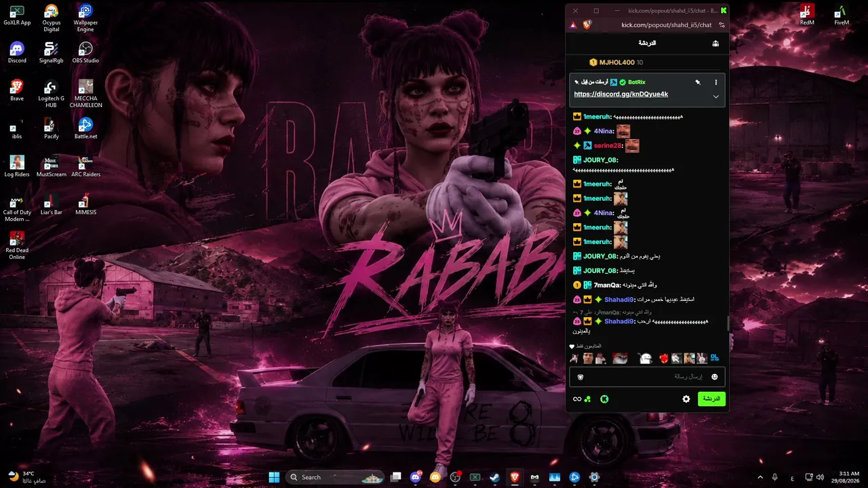Click the Red Dead Online desktop icon
Screen dimensions: 868x488
tap(17, 245)
